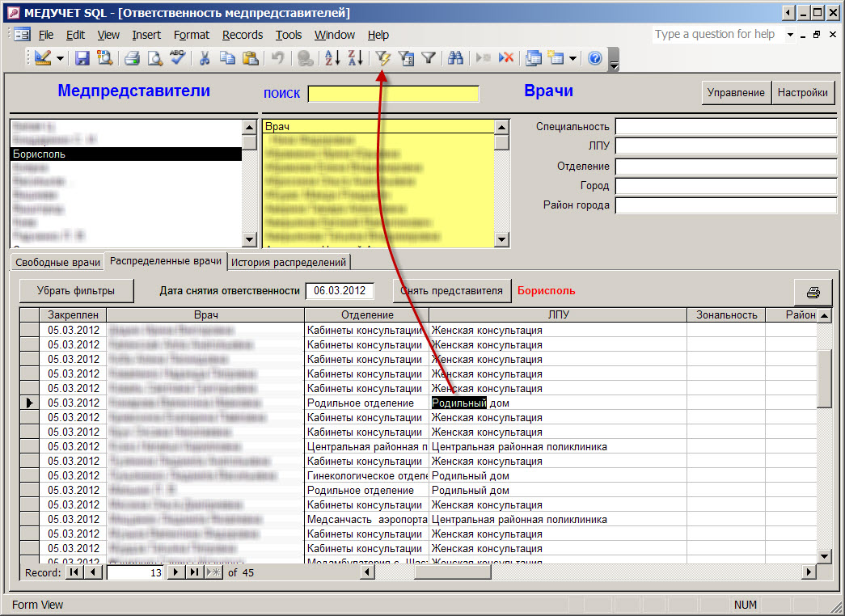This screenshot has width=845, height=616.
Task: Click the vertical scrollbar thumb of the table
Action: pos(824,379)
